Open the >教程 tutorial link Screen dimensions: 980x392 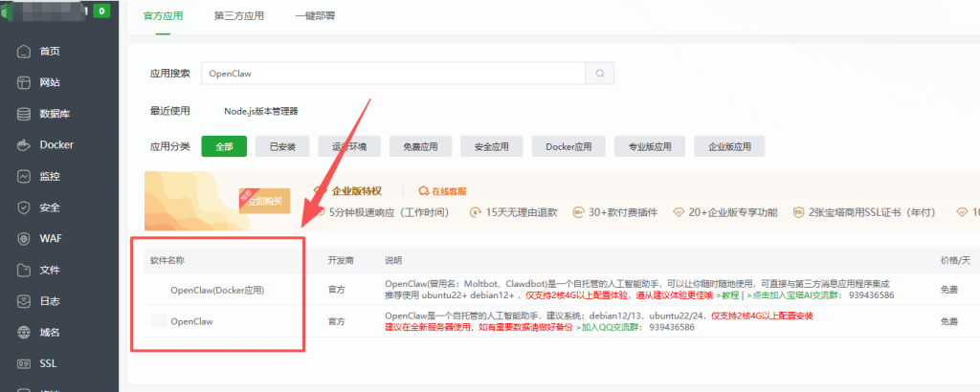pos(728,294)
